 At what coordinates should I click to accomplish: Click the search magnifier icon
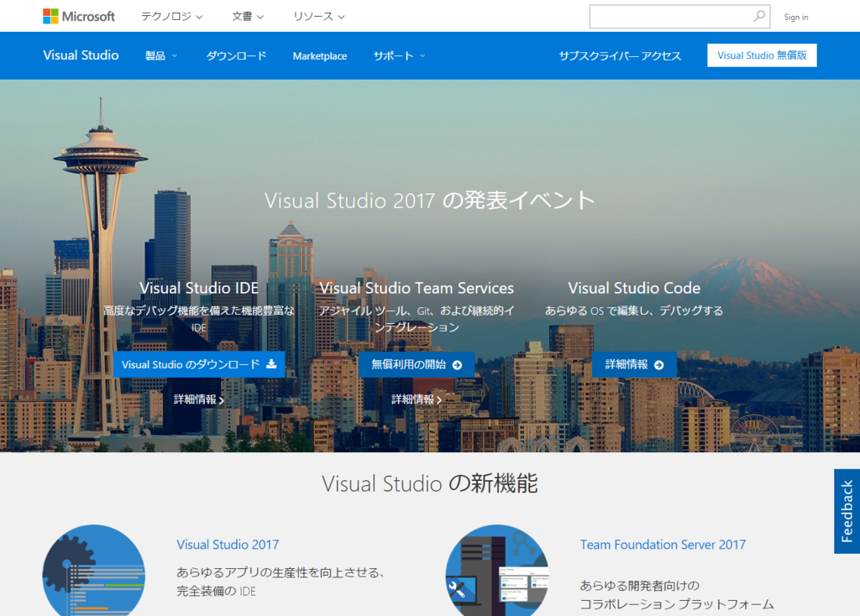(x=759, y=17)
